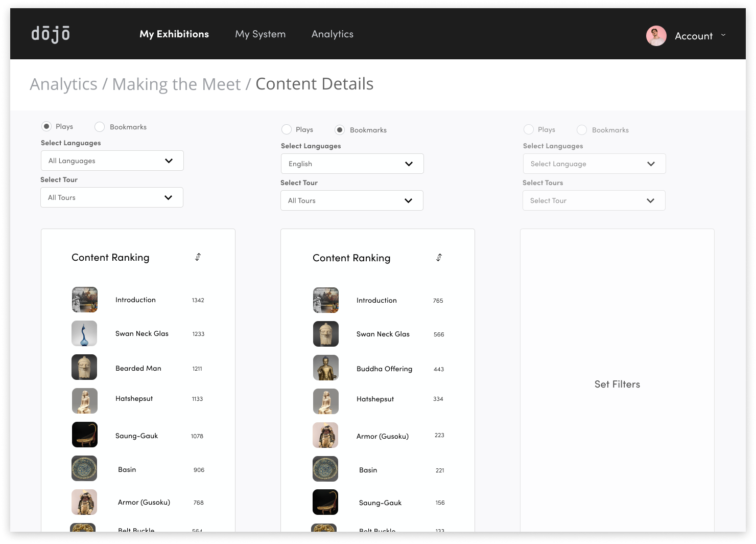Open the All Languages dropdown

[x=112, y=161]
